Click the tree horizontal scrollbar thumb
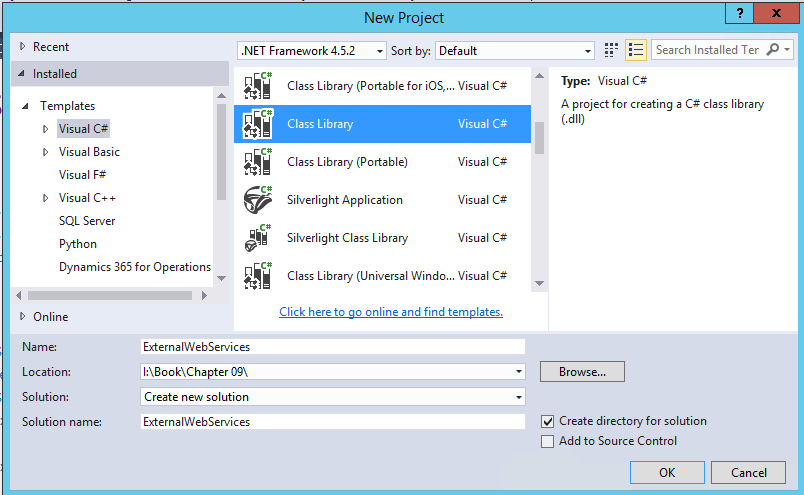 click(x=110, y=295)
